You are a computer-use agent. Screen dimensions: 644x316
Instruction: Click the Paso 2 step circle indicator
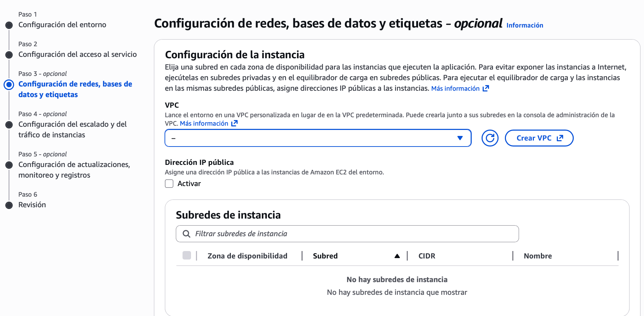pyautogui.click(x=9, y=55)
